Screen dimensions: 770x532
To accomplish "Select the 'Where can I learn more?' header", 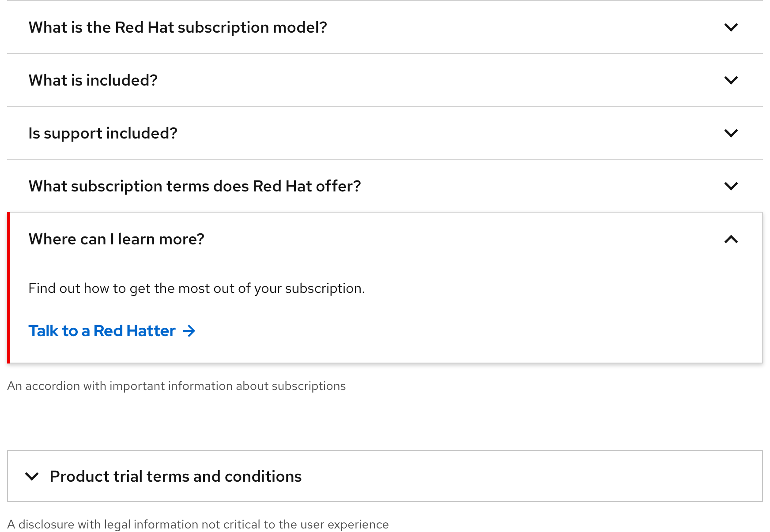I will pos(117,239).
